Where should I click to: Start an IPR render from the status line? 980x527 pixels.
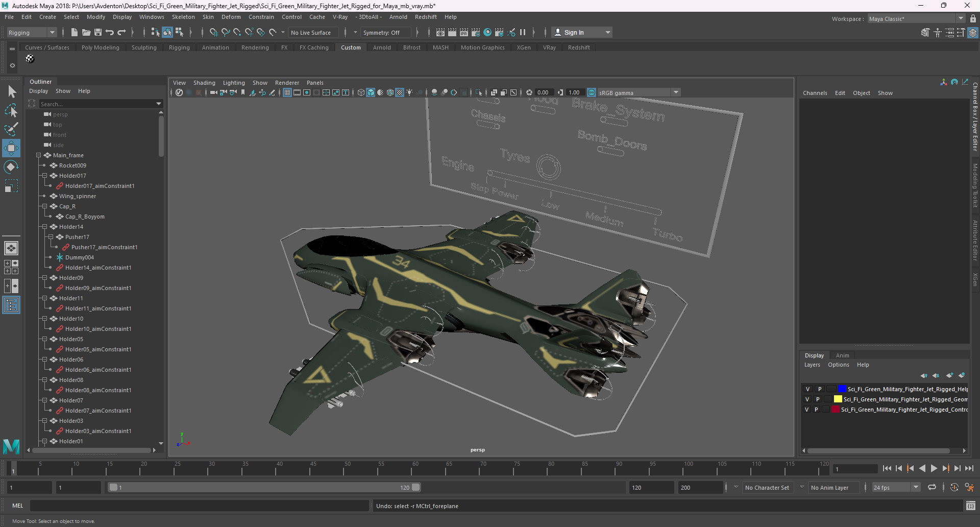tap(464, 32)
